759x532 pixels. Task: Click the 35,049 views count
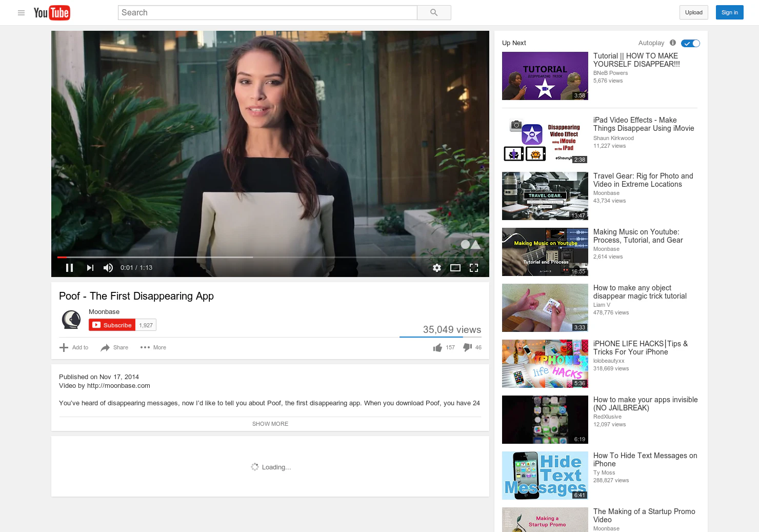(452, 330)
